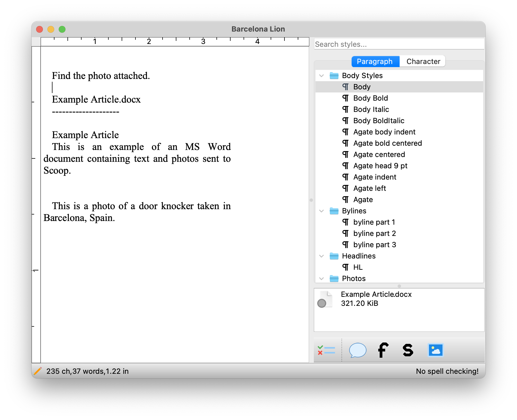Screen dimensions: 517x420
Task: Open the comments speech bubble panel
Action: [x=358, y=350]
